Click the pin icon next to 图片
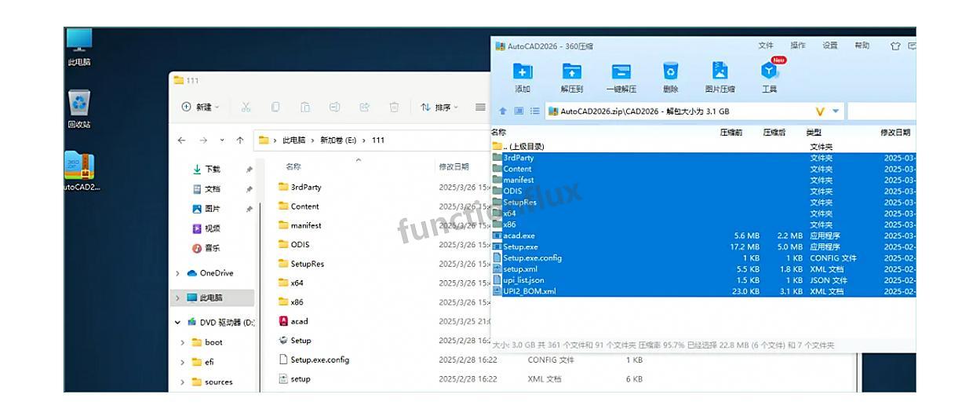980x420 pixels. pos(250,209)
